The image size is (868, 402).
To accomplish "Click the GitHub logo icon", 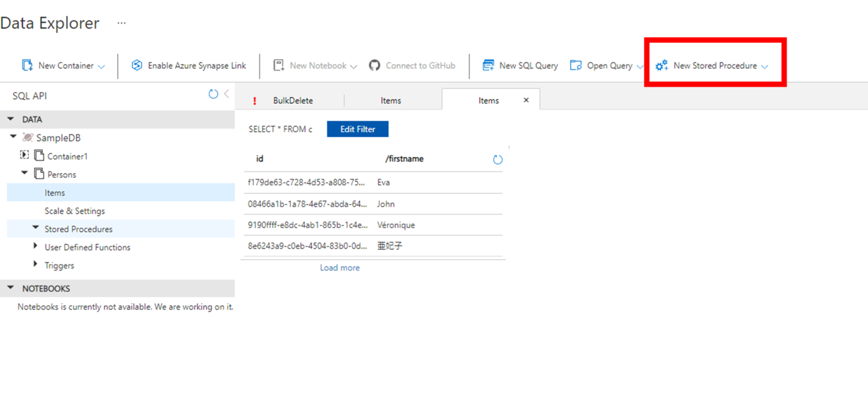I will tap(374, 66).
